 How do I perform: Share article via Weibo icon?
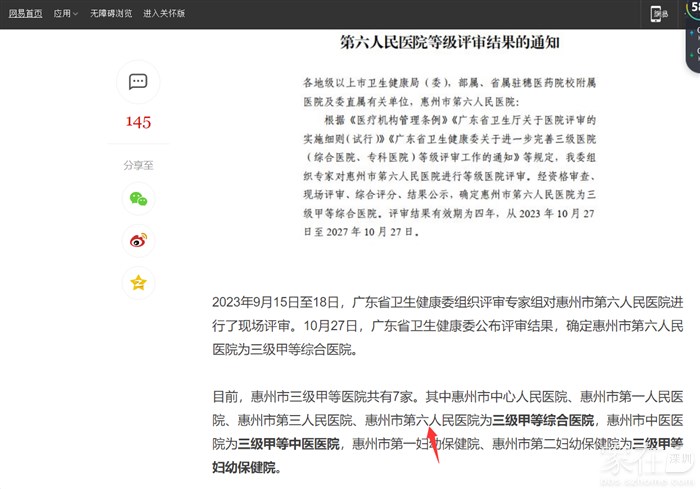click(x=139, y=240)
